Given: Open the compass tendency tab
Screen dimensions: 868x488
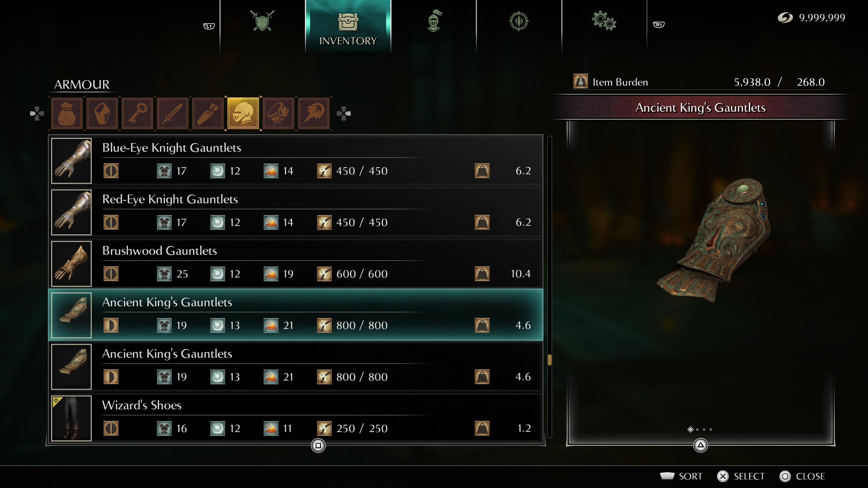Looking at the screenshot, I should (x=519, y=21).
